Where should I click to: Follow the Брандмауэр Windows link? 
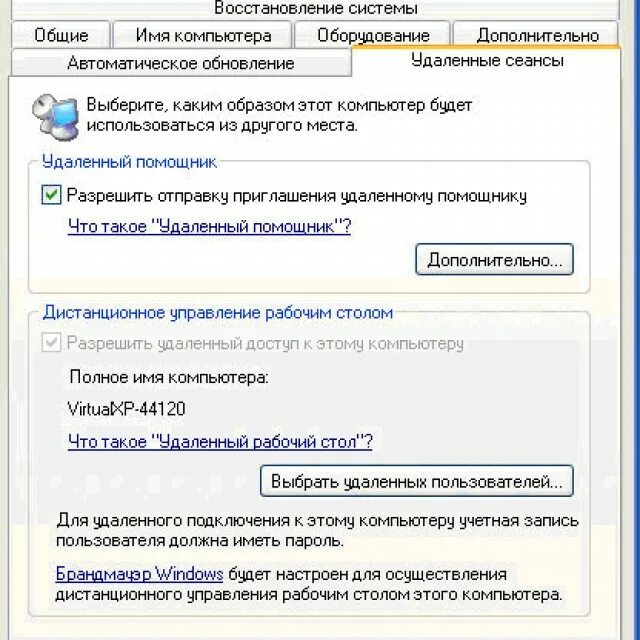(x=139, y=574)
